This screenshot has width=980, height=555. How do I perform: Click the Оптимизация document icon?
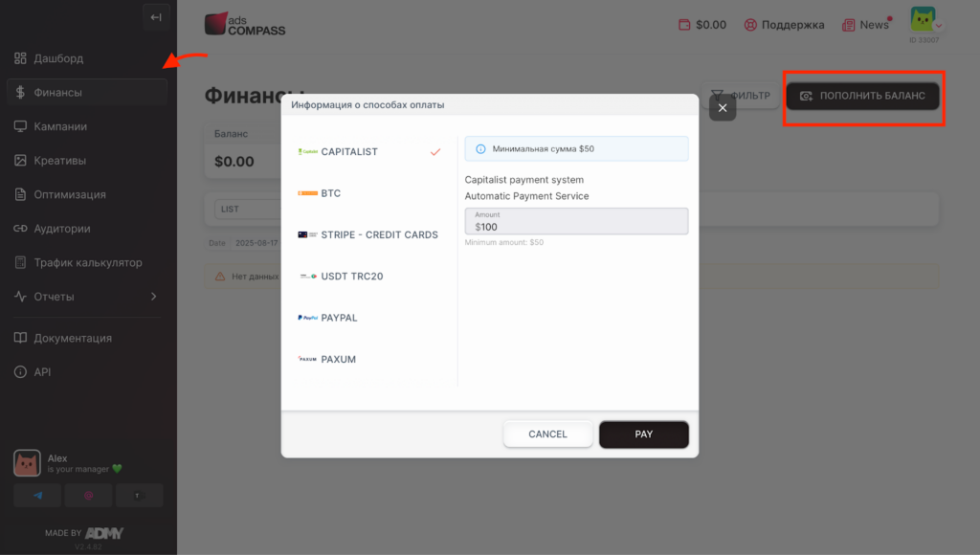click(21, 194)
